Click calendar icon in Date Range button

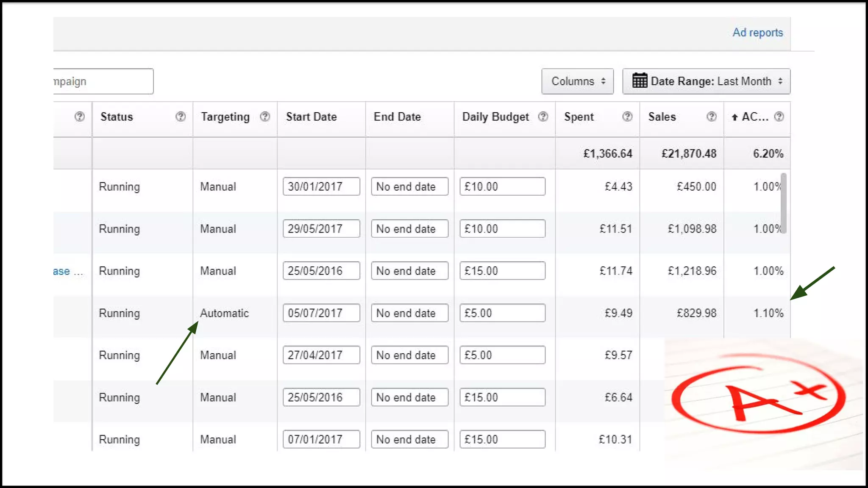click(x=640, y=80)
